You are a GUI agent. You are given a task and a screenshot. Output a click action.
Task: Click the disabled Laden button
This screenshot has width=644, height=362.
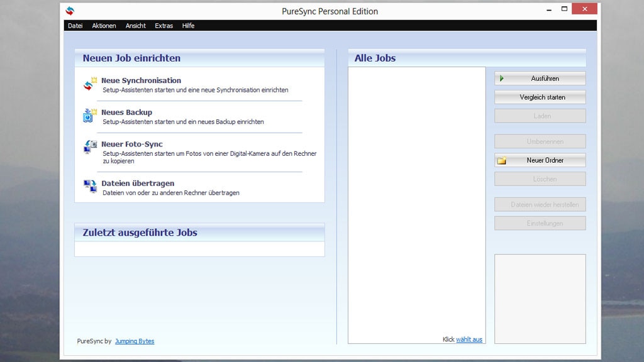click(540, 116)
